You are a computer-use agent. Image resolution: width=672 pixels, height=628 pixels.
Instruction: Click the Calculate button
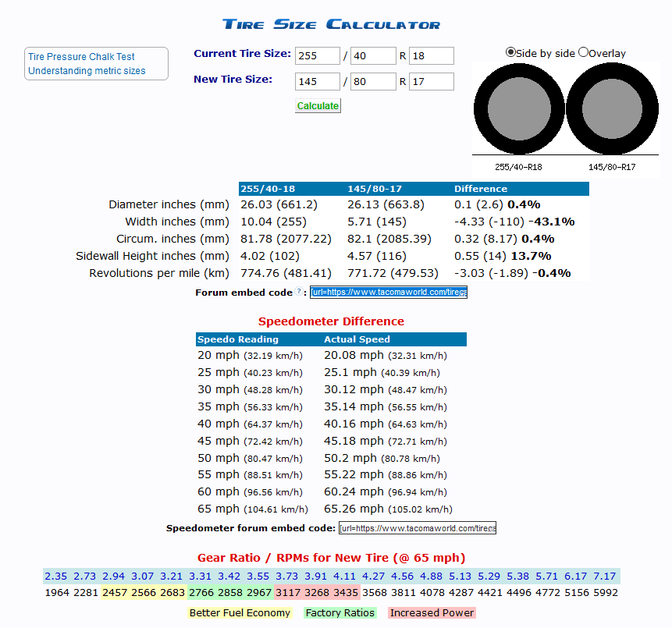pyautogui.click(x=318, y=106)
